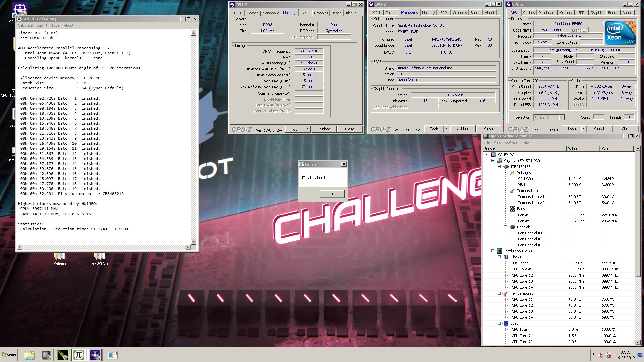Click the clock showing 07:13

625,352
